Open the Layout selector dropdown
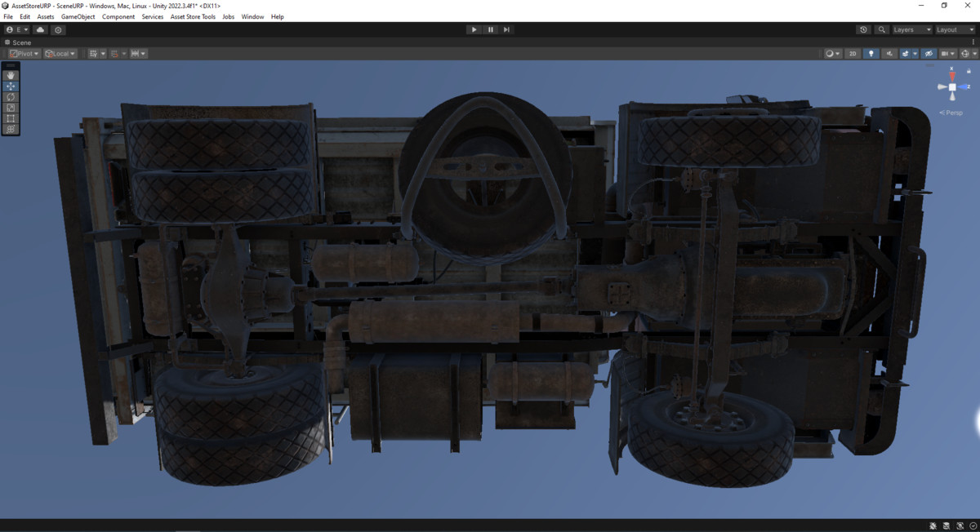Viewport: 980px width, 532px height. click(x=952, y=29)
